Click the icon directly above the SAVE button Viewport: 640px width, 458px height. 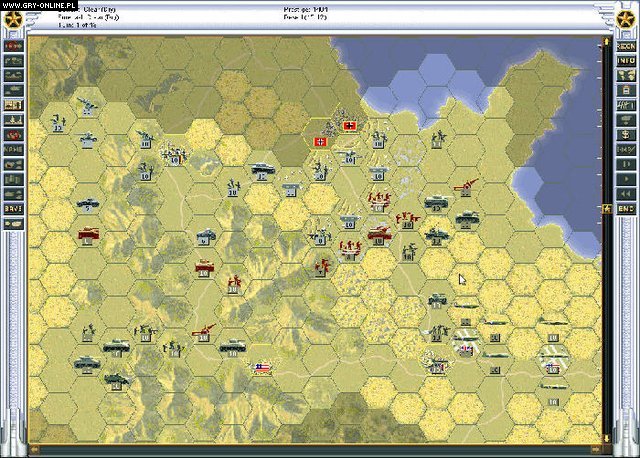point(14,193)
